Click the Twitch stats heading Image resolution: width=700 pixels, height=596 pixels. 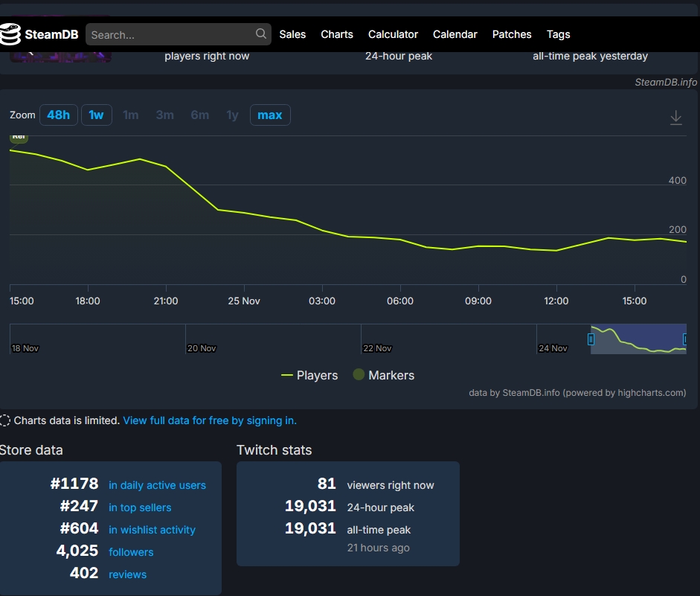coord(274,450)
